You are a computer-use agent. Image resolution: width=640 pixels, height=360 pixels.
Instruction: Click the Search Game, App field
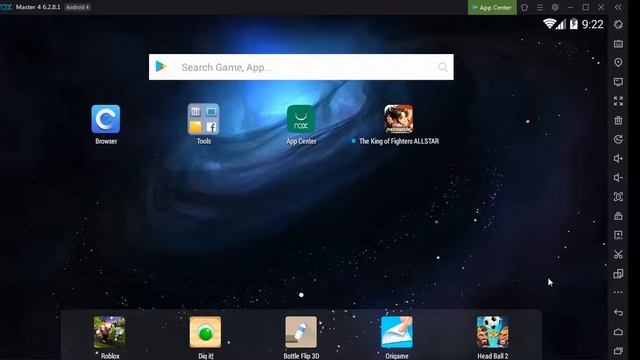[301, 67]
